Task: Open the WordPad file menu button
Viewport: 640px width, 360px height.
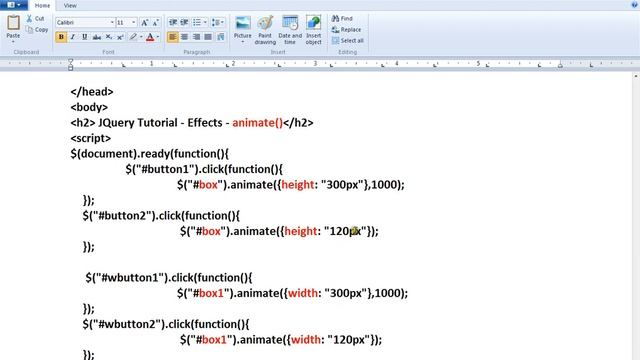Action: tap(13, 5)
